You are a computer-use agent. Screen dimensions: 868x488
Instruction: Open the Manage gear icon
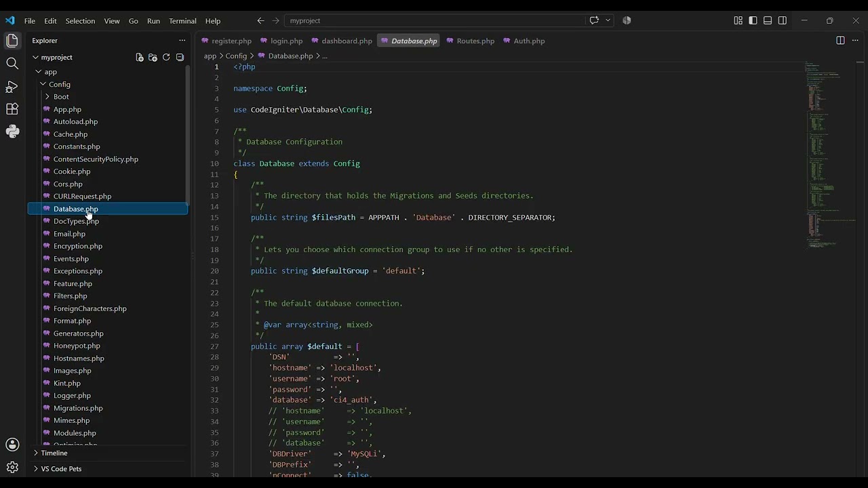[x=12, y=467]
